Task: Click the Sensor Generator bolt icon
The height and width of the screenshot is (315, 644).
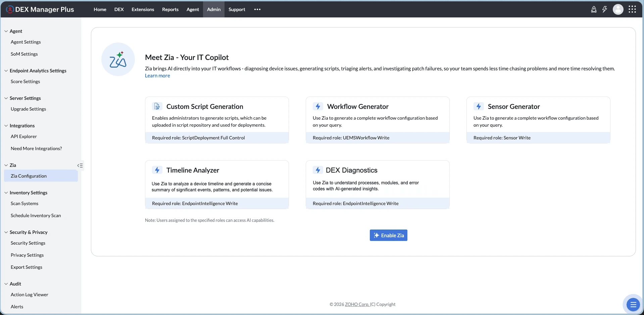Action: (479, 107)
